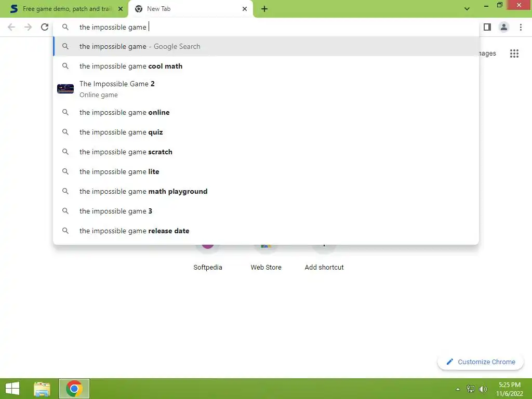Choose 'the impossible game - Google Search' suggestion
532x399 pixels.
click(x=266, y=46)
